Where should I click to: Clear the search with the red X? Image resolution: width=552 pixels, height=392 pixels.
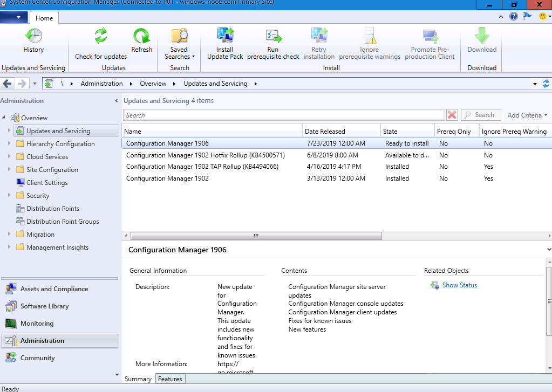click(452, 115)
